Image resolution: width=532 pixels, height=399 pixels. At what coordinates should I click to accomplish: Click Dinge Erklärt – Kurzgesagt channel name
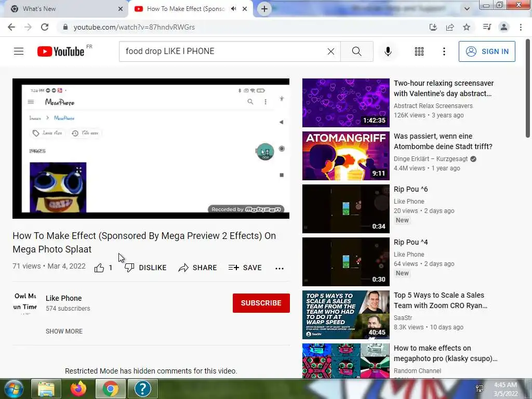click(x=431, y=159)
